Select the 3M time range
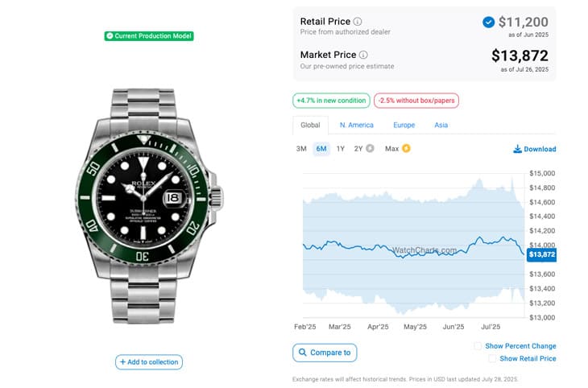Viewport: 588px width, 388px height. 301,149
